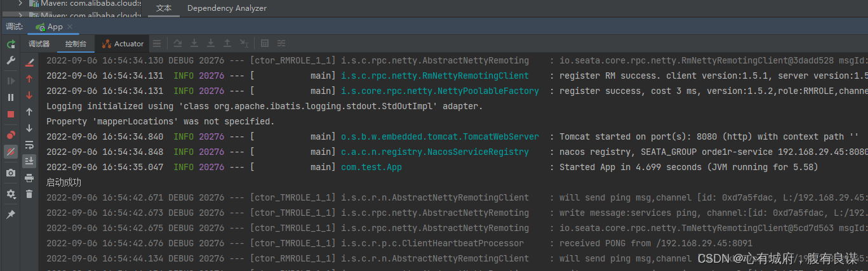Image resolution: width=868 pixels, height=271 pixels.
Task: Jump to previous stack trace red up arrow
Action: (x=29, y=79)
